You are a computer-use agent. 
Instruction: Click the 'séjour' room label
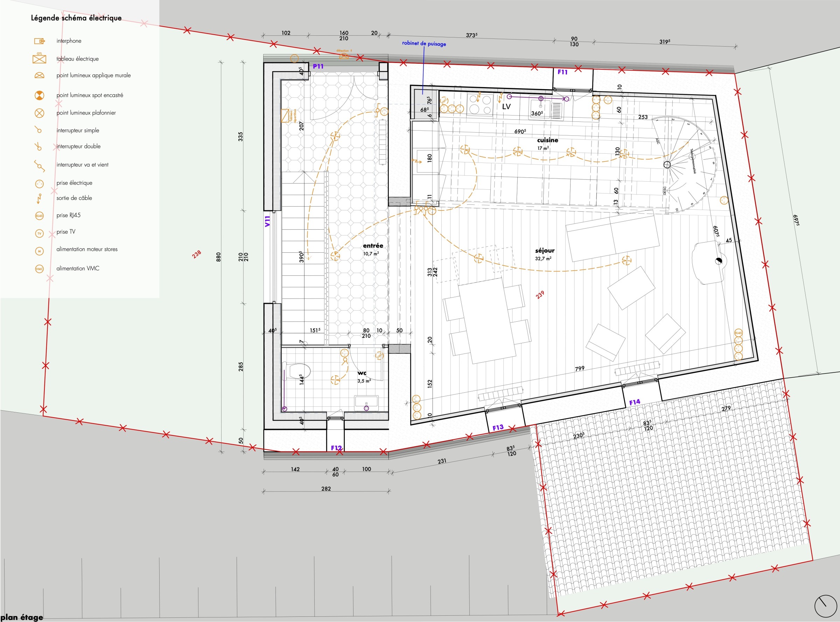pos(545,250)
